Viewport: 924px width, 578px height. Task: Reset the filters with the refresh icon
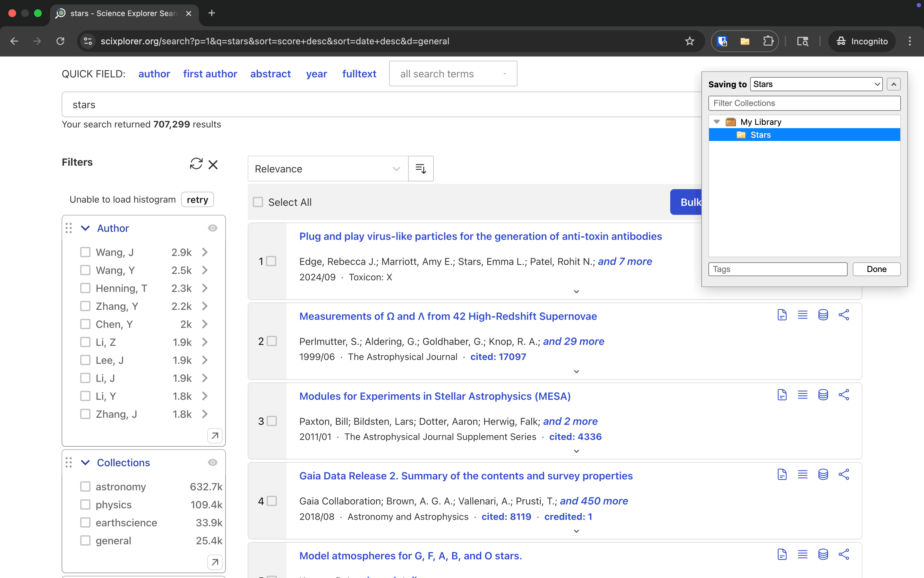pos(196,164)
